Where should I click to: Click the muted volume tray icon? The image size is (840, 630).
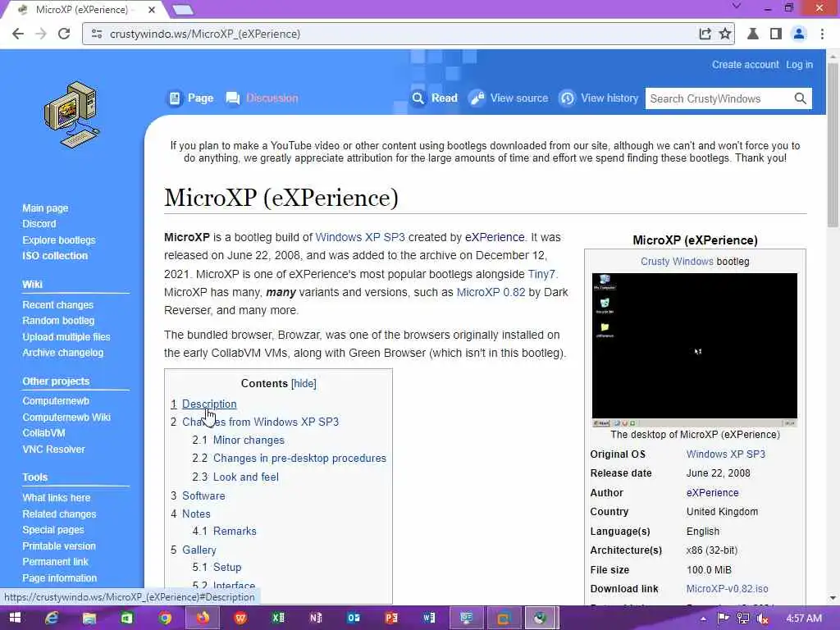(762, 619)
